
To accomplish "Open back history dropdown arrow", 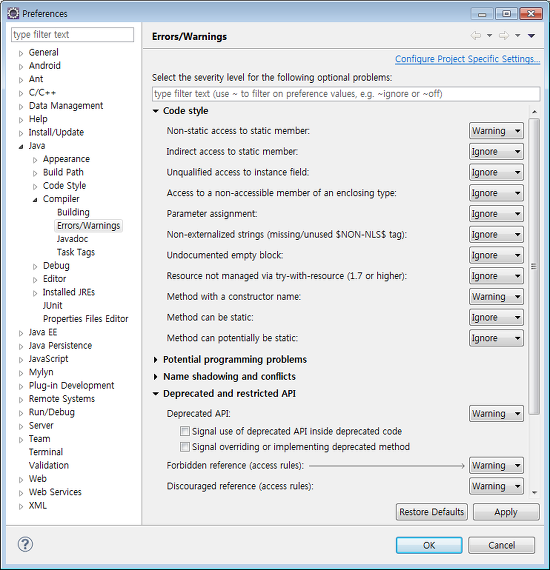I will 490,36.
